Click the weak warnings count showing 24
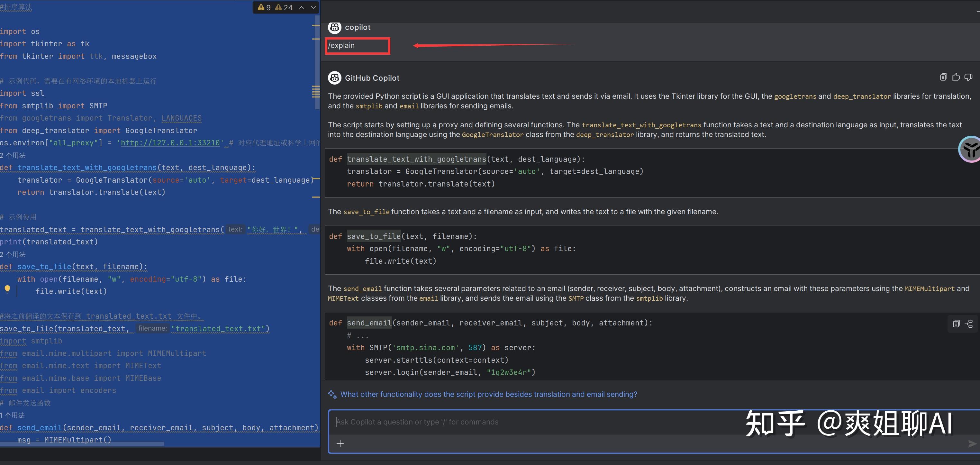 (x=284, y=7)
